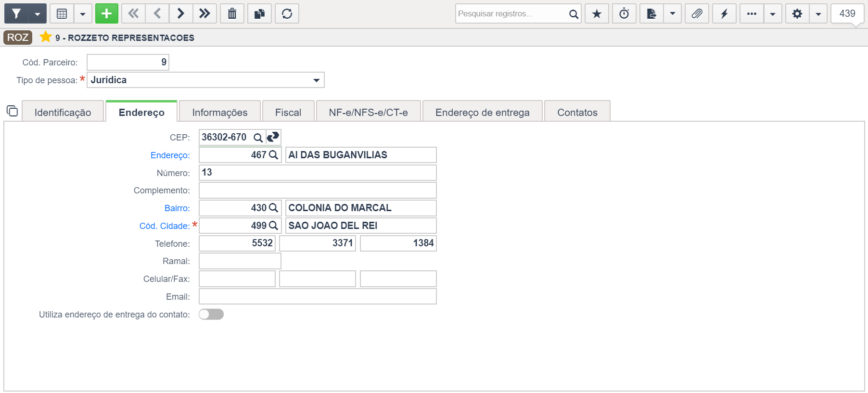Click the Cód. Parceiro field
The width and height of the screenshot is (868, 393).
(128, 62)
